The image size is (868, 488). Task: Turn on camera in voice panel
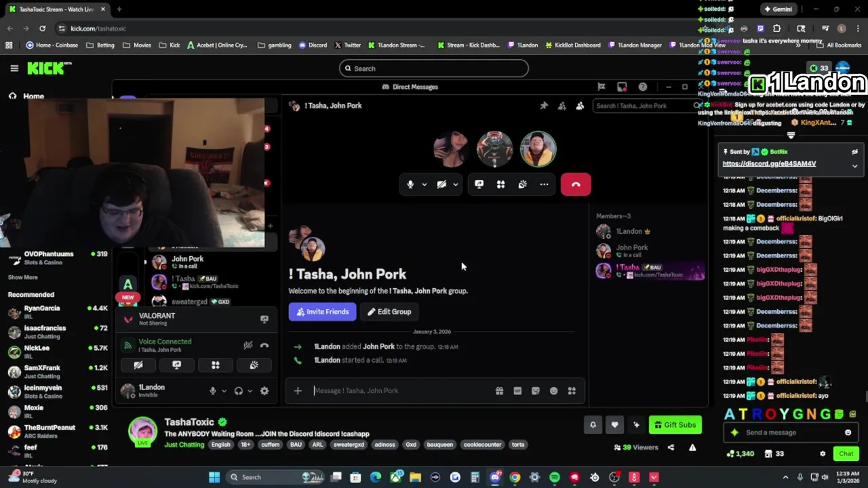(138, 365)
